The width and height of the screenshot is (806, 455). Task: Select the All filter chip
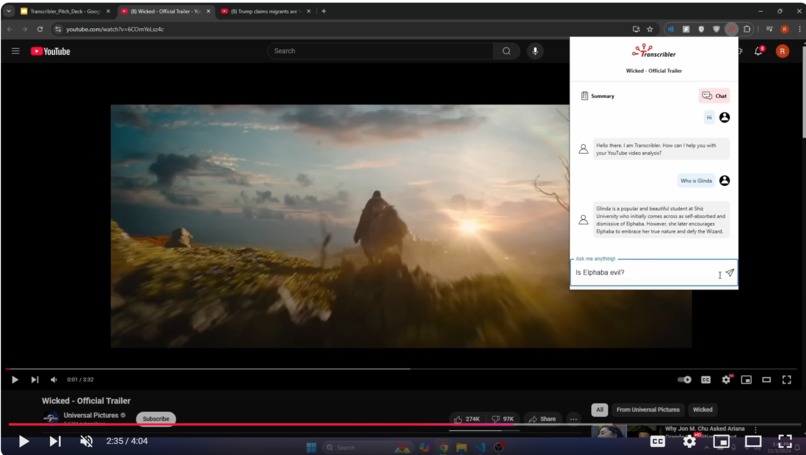coord(599,410)
